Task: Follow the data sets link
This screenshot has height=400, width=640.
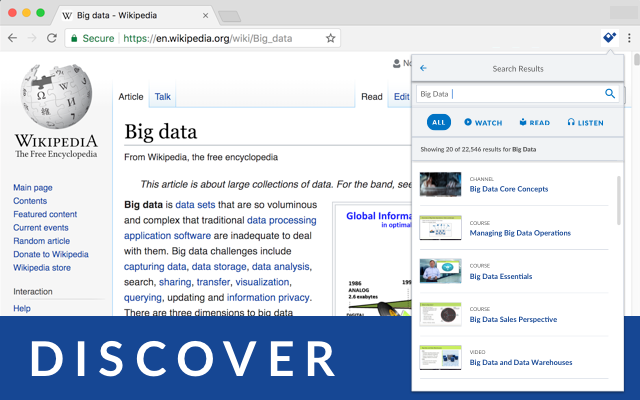Action: click(x=195, y=204)
